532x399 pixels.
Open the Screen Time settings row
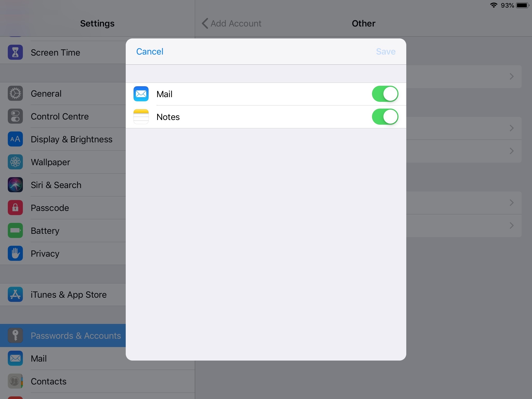(63, 52)
